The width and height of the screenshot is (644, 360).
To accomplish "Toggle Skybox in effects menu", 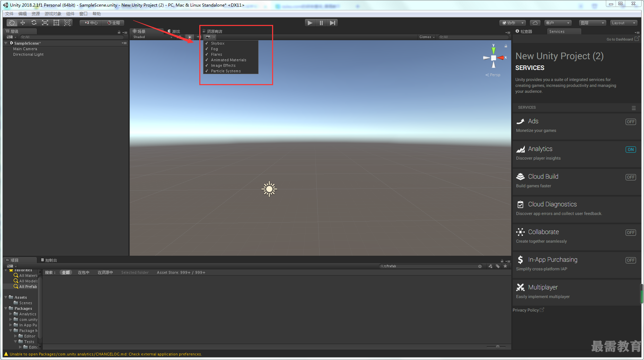I will [x=231, y=43].
